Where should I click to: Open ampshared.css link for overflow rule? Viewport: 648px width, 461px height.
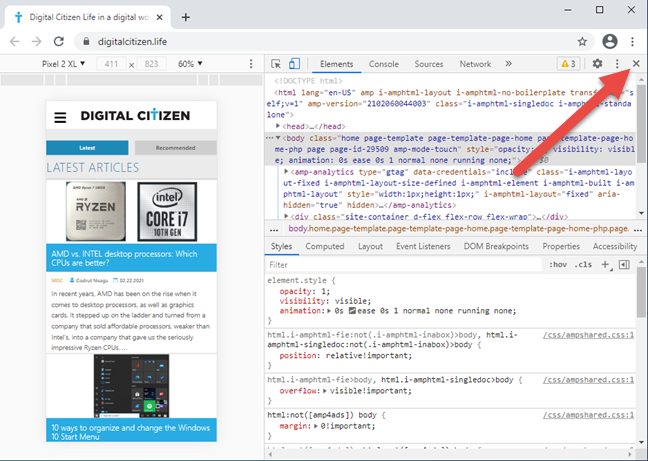pyautogui.click(x=588, y=380)
